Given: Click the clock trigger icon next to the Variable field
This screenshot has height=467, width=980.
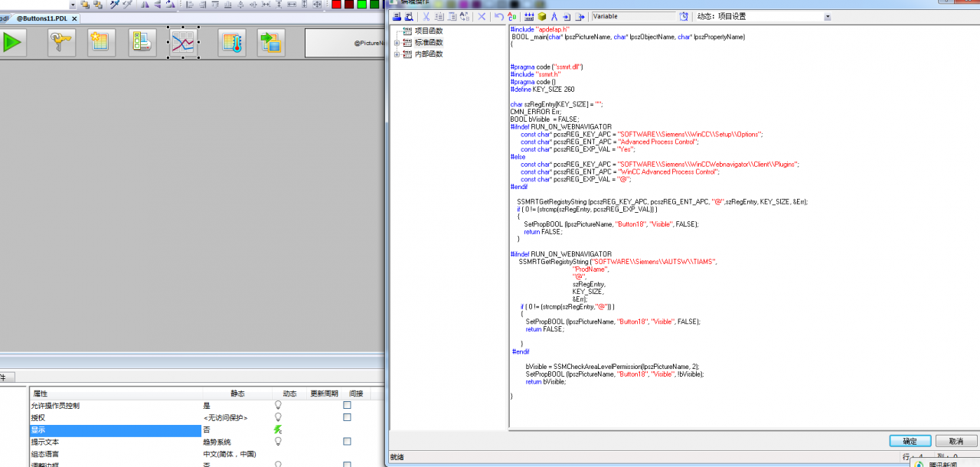Looking at the screenshot, I should pyautogui.click(x=684, y=16).
